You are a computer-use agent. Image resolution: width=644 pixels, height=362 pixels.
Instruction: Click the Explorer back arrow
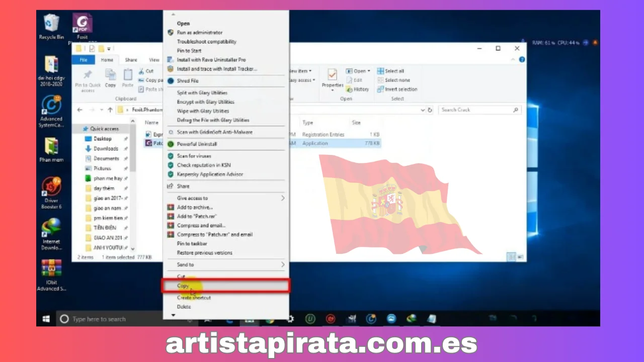tap(80, 110)
